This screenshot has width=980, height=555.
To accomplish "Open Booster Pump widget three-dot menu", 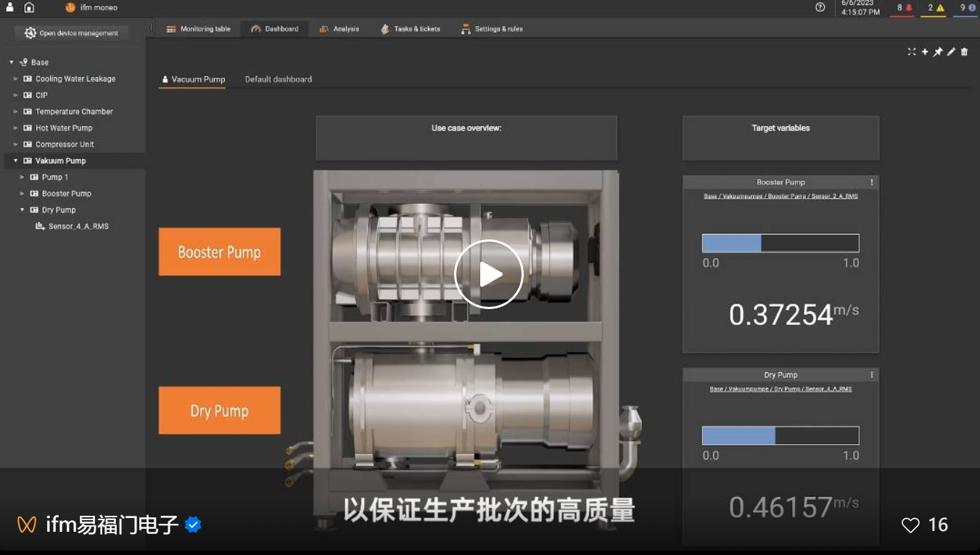I will [x=871, y=182].
